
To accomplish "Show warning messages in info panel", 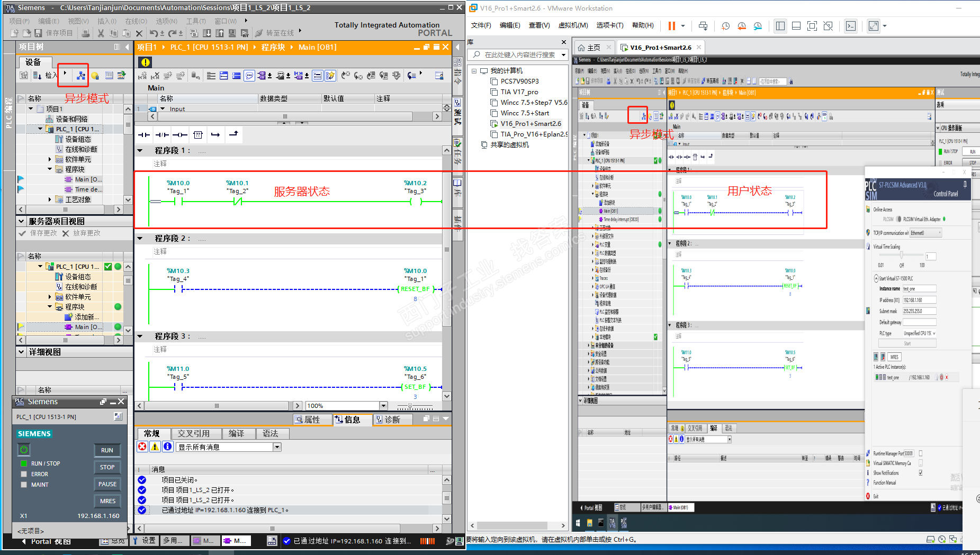I will pyautogui.click(x=155, y=447).
